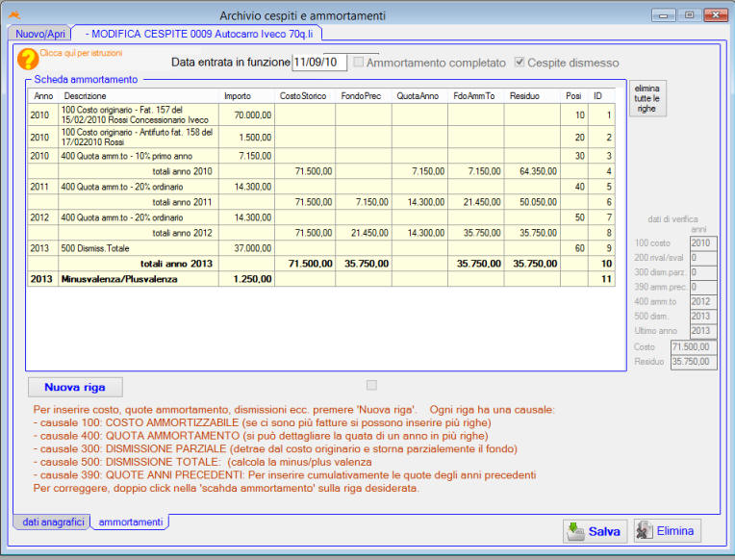Click the 64.350,00 residuo cell
Image resolution: width=735 pixels, height=560 pixels.
[533, 171]
